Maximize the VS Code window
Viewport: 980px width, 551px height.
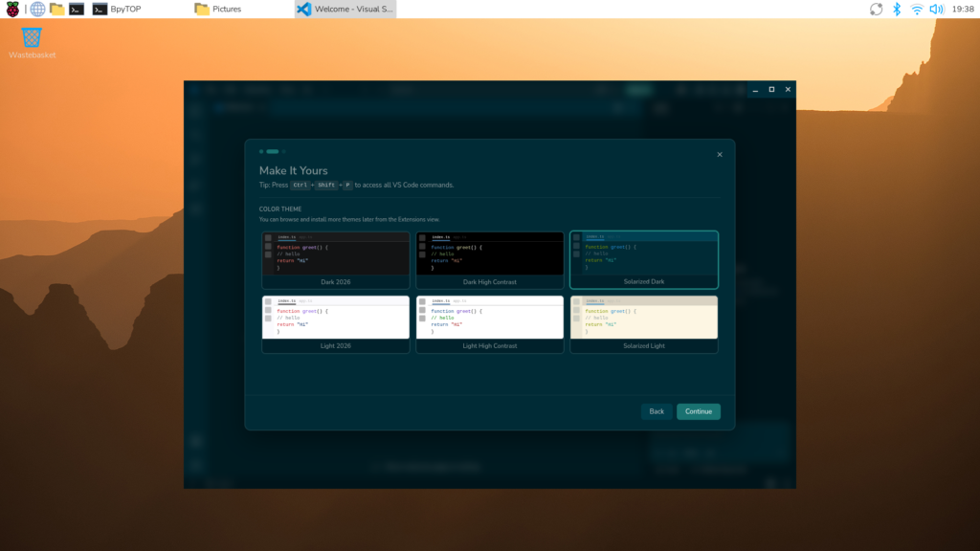pos(772,89)
